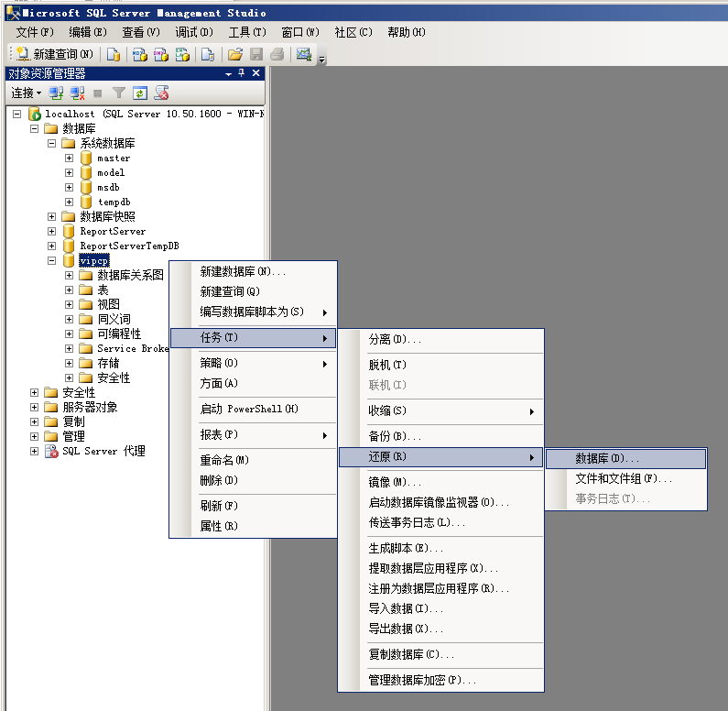
Task: Toggle the pin on 对象资源管理器 panel
Action: (242, 73)
